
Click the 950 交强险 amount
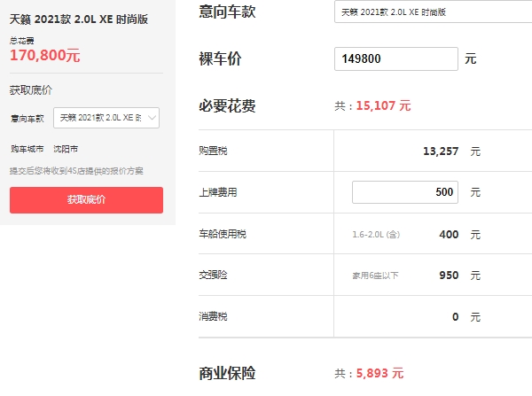click(x=449, y=276)
